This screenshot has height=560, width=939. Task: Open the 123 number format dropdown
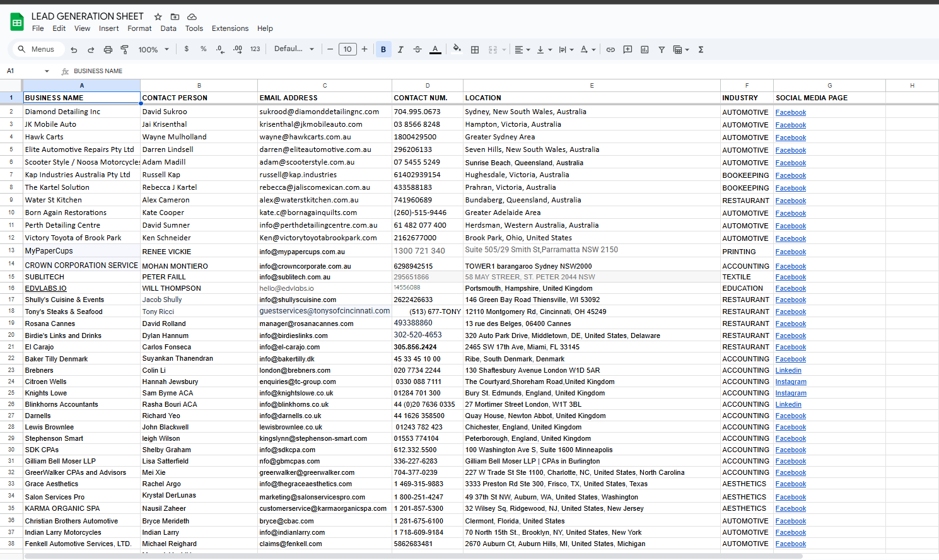255,49
